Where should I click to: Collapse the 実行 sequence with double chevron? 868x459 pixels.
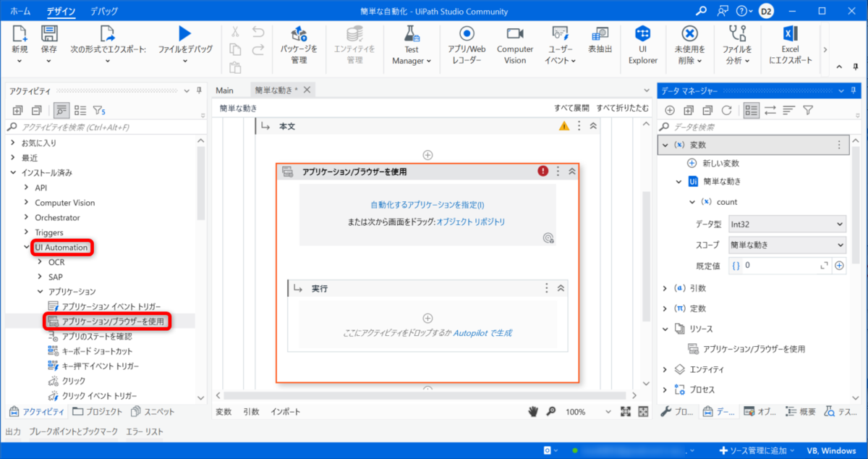(561, 288)
